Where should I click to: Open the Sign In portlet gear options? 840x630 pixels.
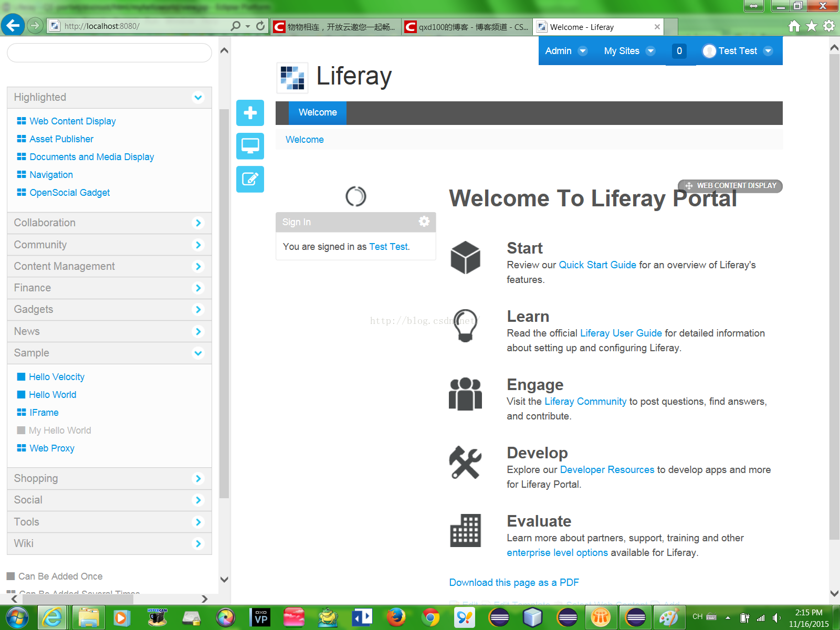424,222
